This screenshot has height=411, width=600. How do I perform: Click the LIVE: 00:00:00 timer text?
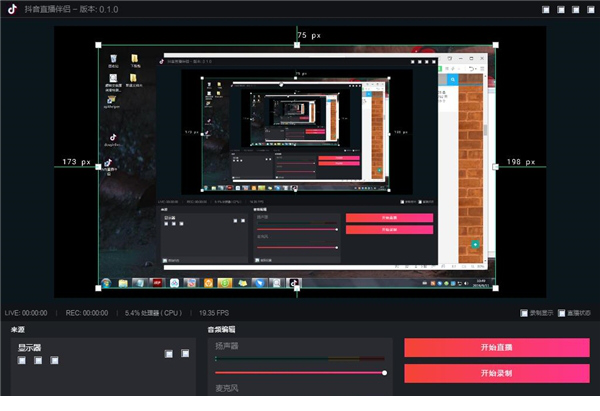[x=26, y=313]
